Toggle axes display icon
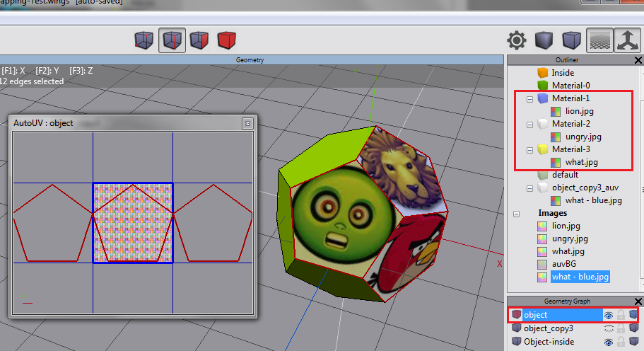 pyautogui.click(x=627, y=40)
